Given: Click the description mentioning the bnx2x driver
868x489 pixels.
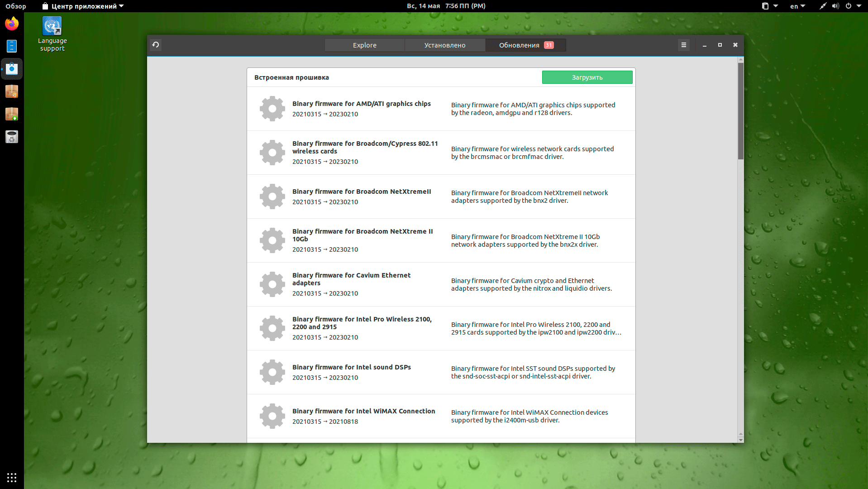Looking at the screenshot, I should pyautogui.click(x=525, y=240).
